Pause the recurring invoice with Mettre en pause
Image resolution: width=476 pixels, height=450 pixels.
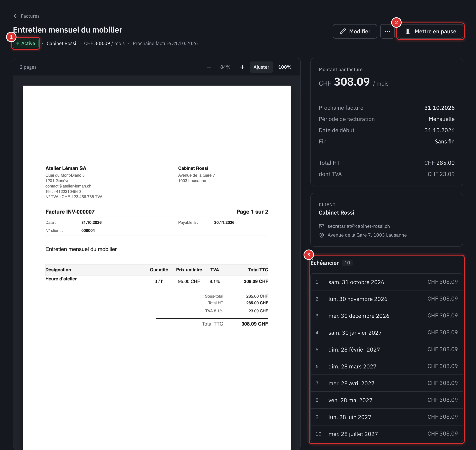430,31
